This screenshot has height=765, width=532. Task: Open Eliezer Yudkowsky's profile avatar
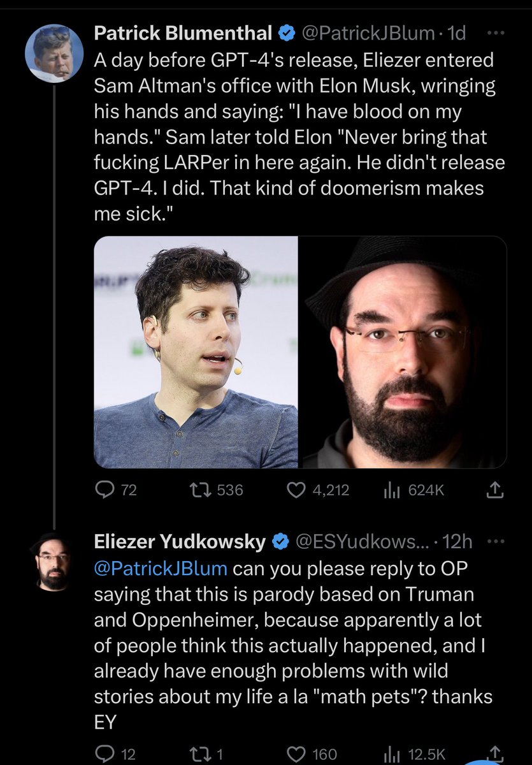click(x=54, y=561)
